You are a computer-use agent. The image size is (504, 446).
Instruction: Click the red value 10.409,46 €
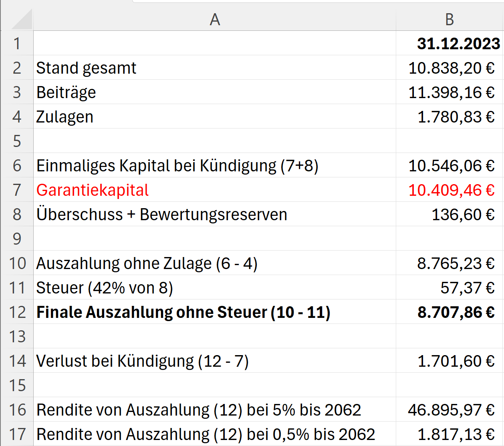pyautogui.click(x=451, y=190)
